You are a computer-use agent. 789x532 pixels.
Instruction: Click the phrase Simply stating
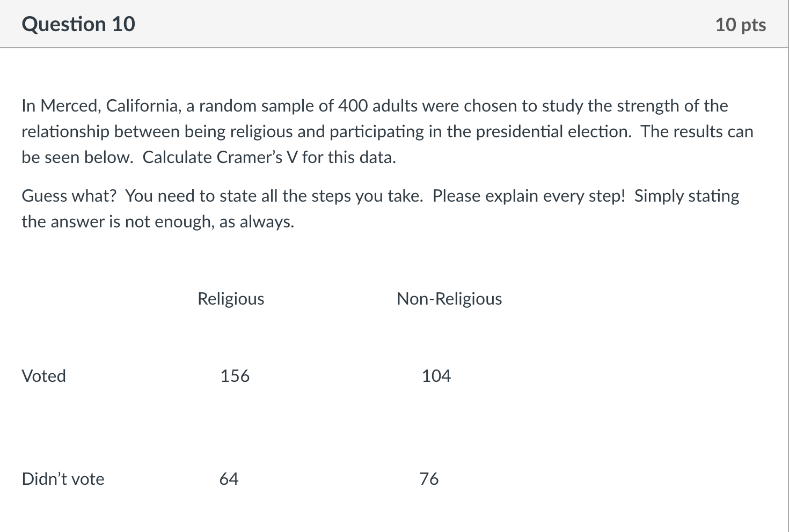(686, 196)
